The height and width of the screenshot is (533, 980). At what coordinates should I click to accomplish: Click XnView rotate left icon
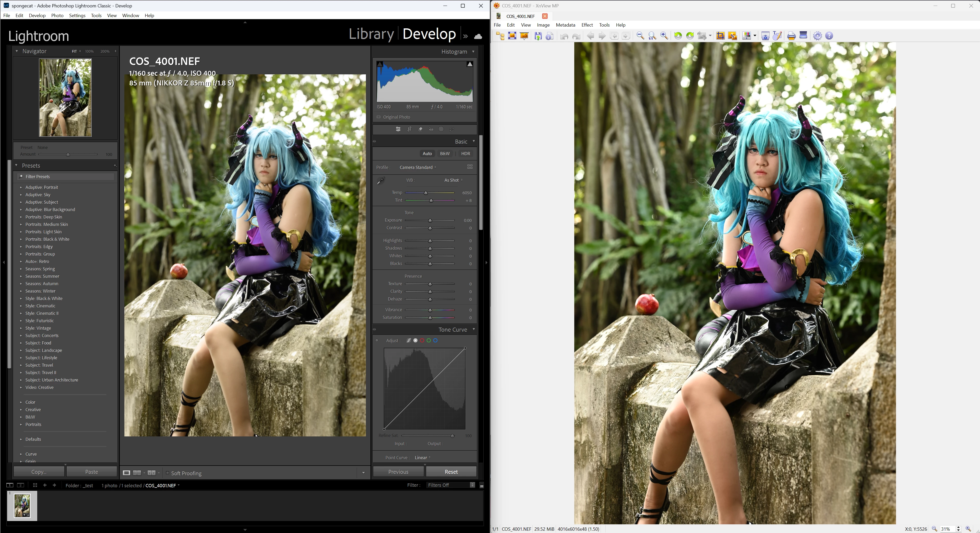(x=678, y=36)
